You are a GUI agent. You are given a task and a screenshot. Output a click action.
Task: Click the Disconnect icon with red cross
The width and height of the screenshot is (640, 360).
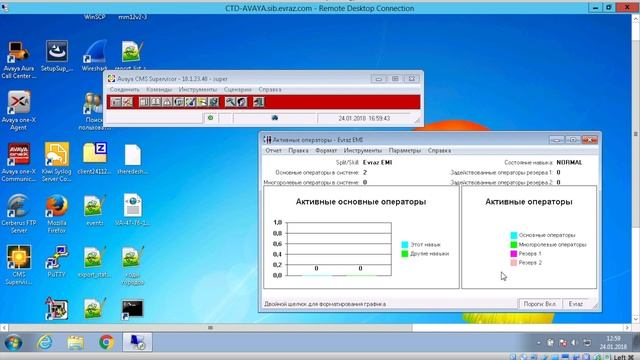coord(127,102)
